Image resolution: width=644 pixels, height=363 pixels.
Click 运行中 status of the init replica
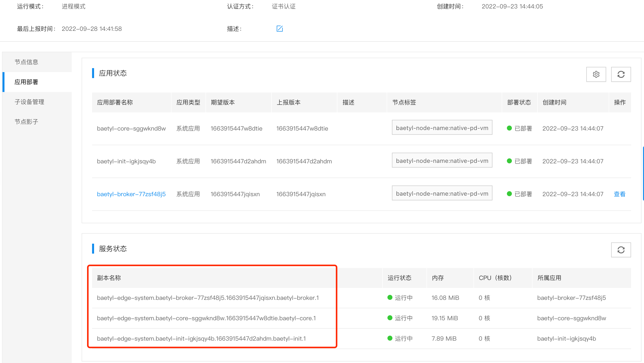400,339
